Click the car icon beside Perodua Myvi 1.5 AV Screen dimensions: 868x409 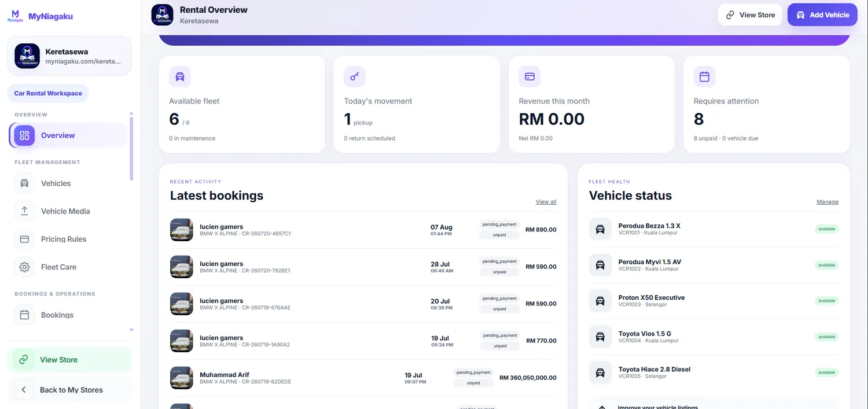point(600,265)
